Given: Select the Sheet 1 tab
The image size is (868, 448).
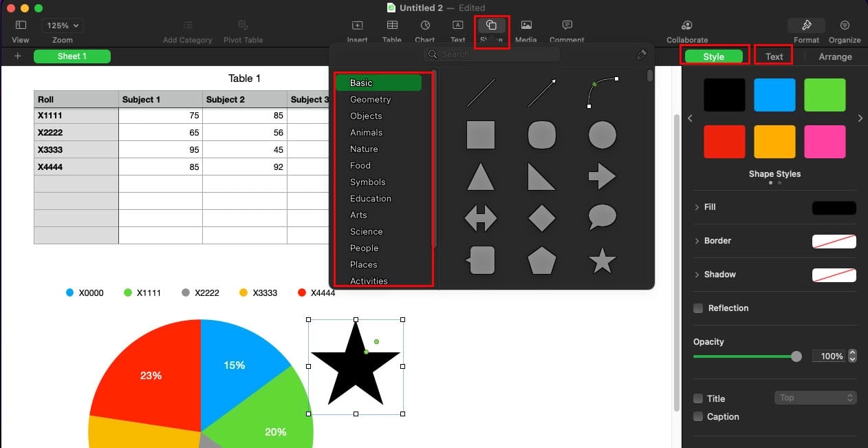Looking at the screenshot, I should 72,56.
